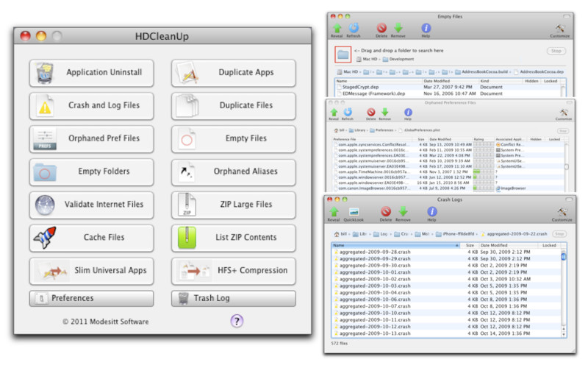588x368 pixels.
Task: Launch Orphaned Pref Files tool
Action: pyautogui.click(x=91, y=138)
